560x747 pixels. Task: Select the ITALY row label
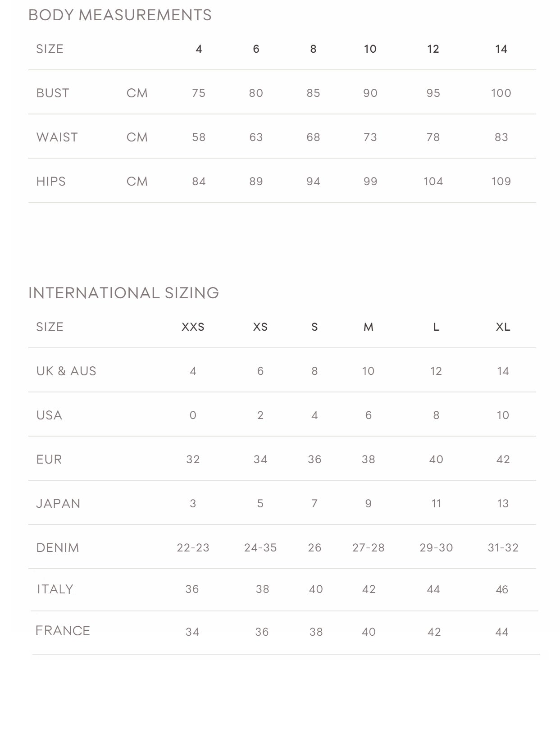(55, 589)
